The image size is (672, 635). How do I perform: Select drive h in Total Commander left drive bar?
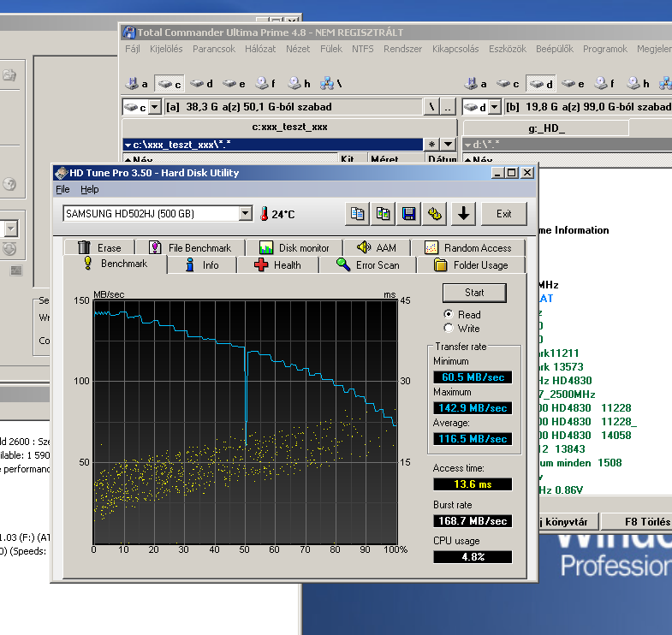click(x=299, y=84)
